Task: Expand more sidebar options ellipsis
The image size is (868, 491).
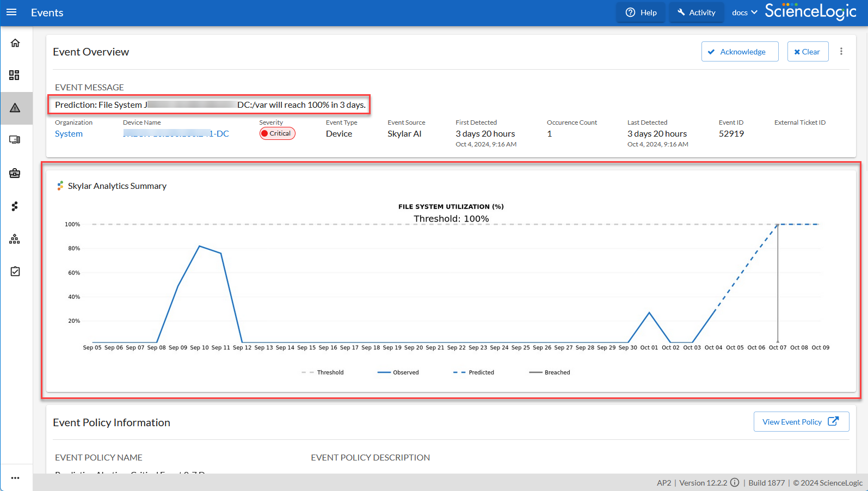Action: pos(15,478)
